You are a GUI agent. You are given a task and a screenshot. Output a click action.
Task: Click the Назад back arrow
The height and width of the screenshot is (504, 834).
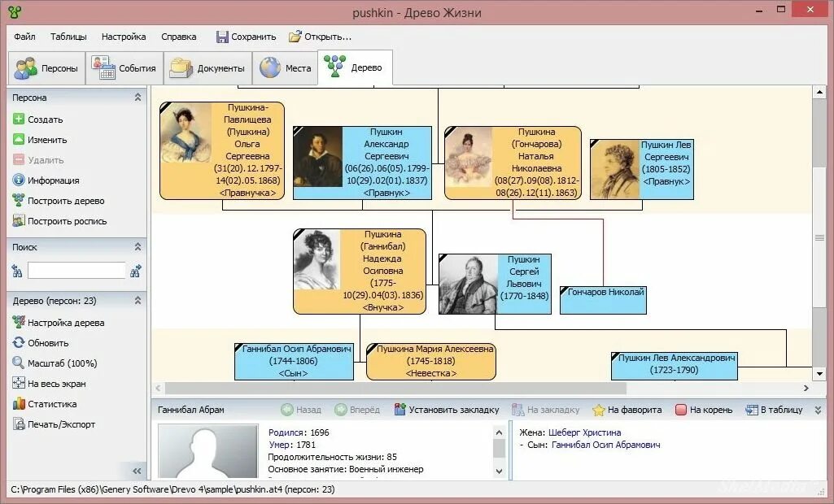pyautogui.click(x=287, y=410)
